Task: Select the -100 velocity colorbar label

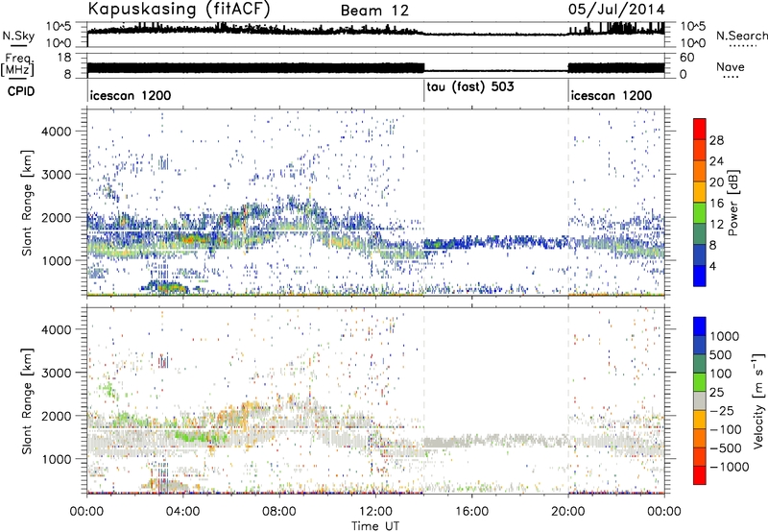Action: 725,429
